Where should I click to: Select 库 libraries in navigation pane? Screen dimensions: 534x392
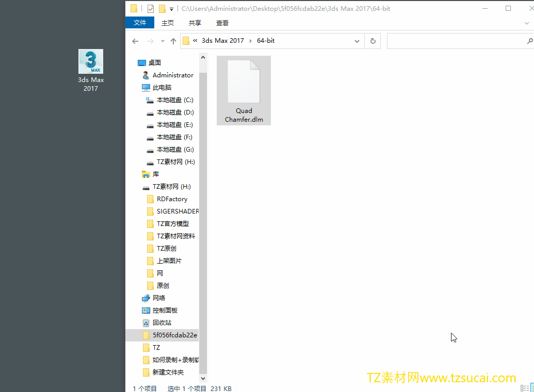tap(156, 174)
